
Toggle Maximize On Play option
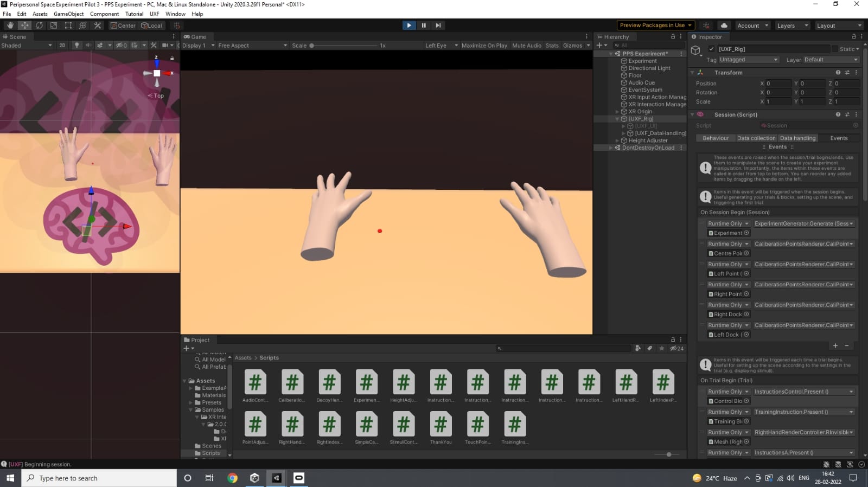point(484,46)
